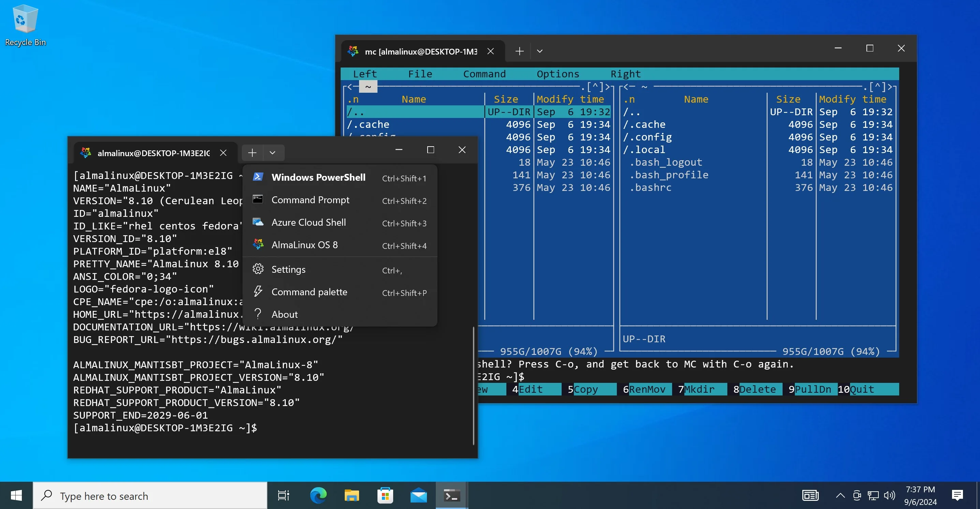
Task: Choose About in terminal dropdown menu
Action: pos(339,315)
